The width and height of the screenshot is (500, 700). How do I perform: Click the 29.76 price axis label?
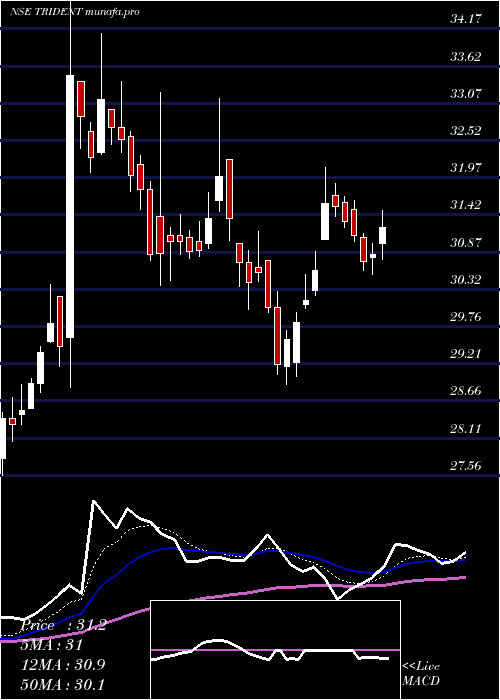click(466, 317)
